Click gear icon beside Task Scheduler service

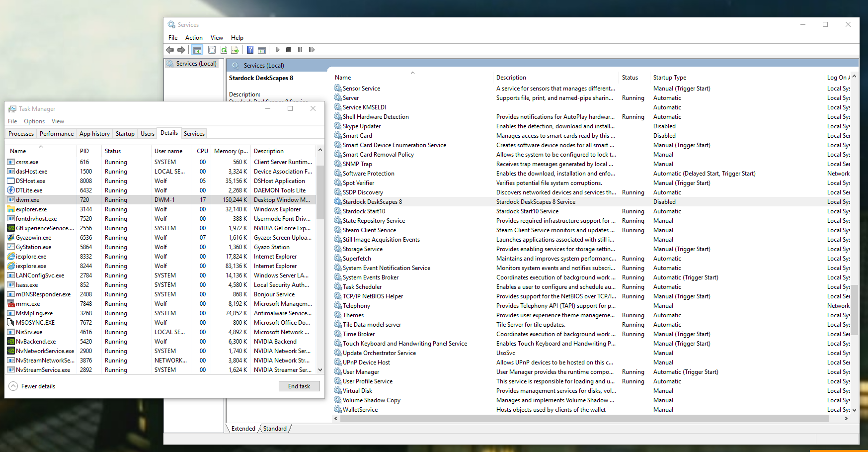pyautogui.click(x=338, y=286)
